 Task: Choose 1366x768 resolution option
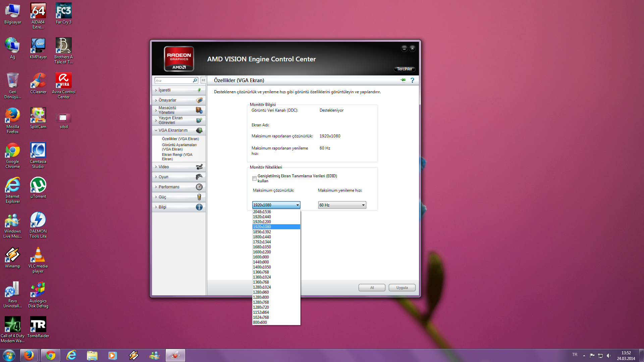click(276, 272)
